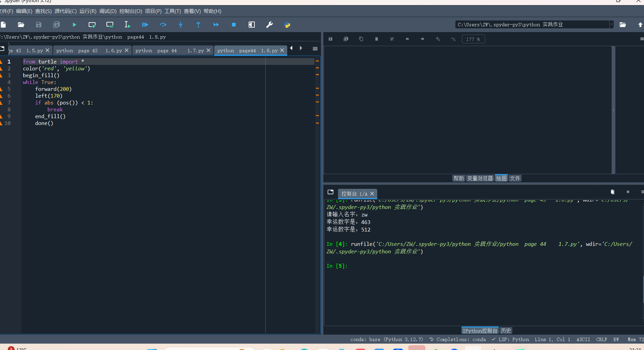Open editor pane options hamburger menu
Image resolution: width=644 pixels, height=350 pixels.
pyautogui.click(x=315, y=48)
